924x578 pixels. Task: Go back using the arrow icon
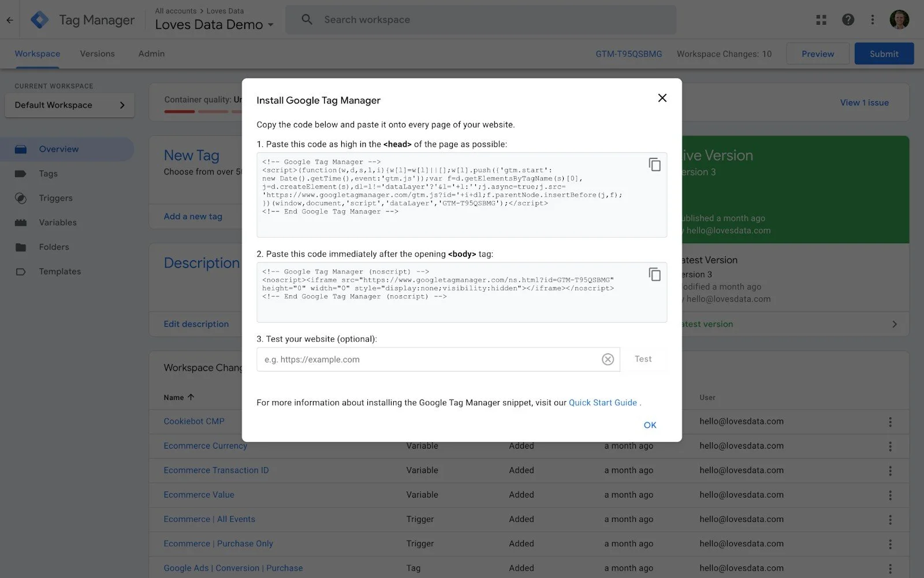point(9,19)
